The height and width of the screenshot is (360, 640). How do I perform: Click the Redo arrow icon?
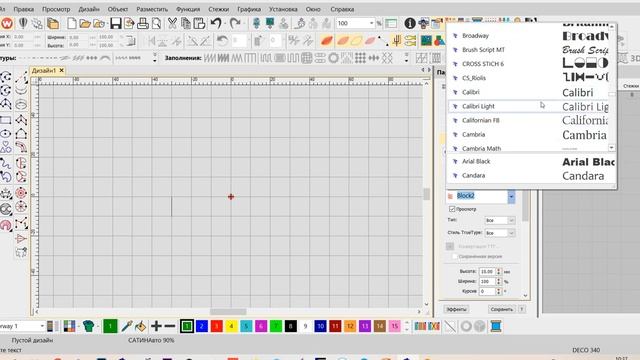(235, 24)
